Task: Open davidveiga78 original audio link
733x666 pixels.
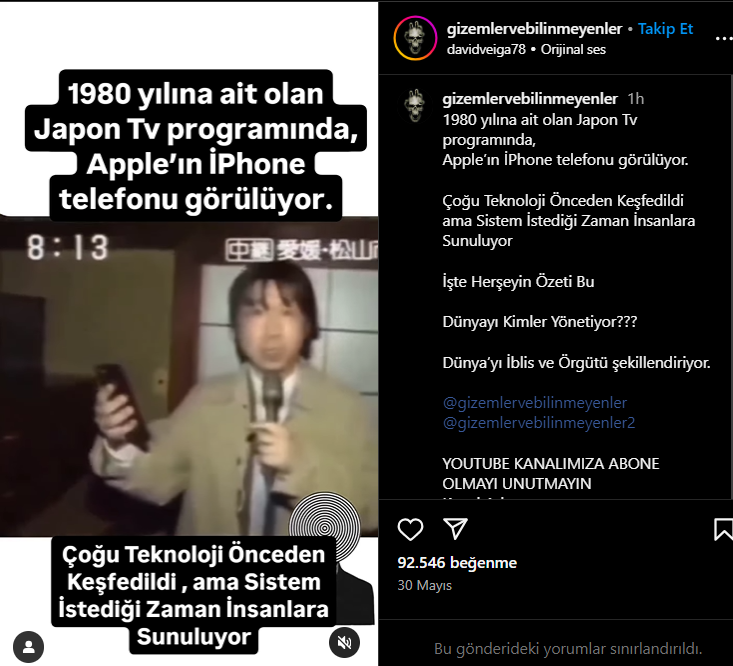Action: (486, 50)
